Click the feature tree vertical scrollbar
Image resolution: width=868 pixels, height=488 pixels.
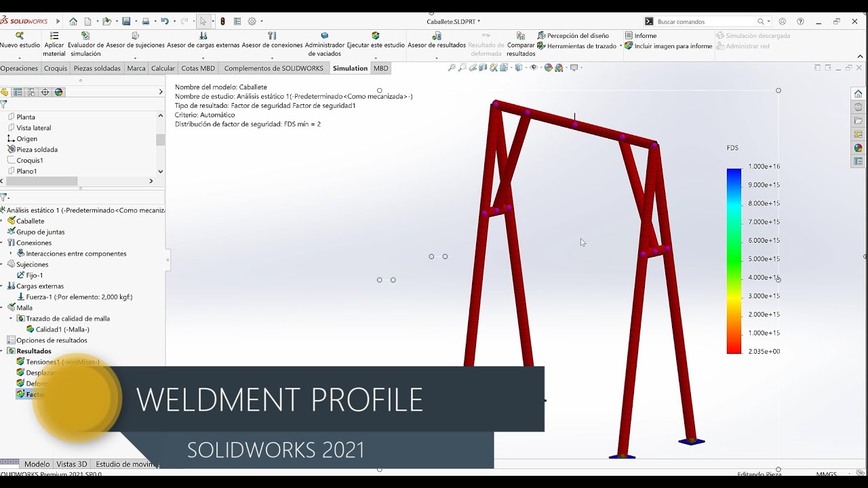tap(161, 140)
